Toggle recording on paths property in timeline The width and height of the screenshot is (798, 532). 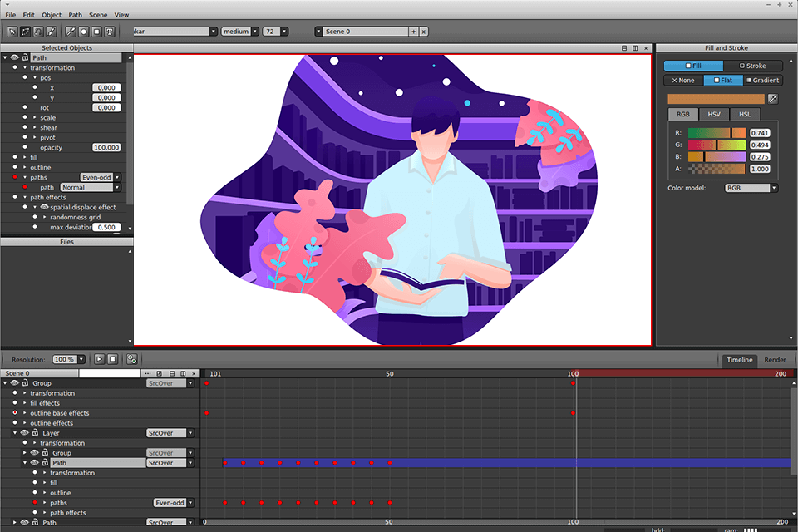(35, 502)
